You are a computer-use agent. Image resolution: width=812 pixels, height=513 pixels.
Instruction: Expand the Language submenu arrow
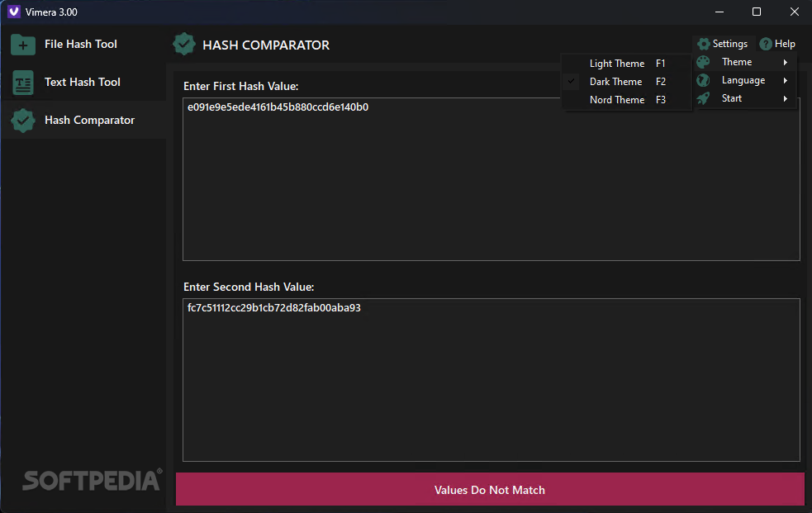click(x=786, y=80)
